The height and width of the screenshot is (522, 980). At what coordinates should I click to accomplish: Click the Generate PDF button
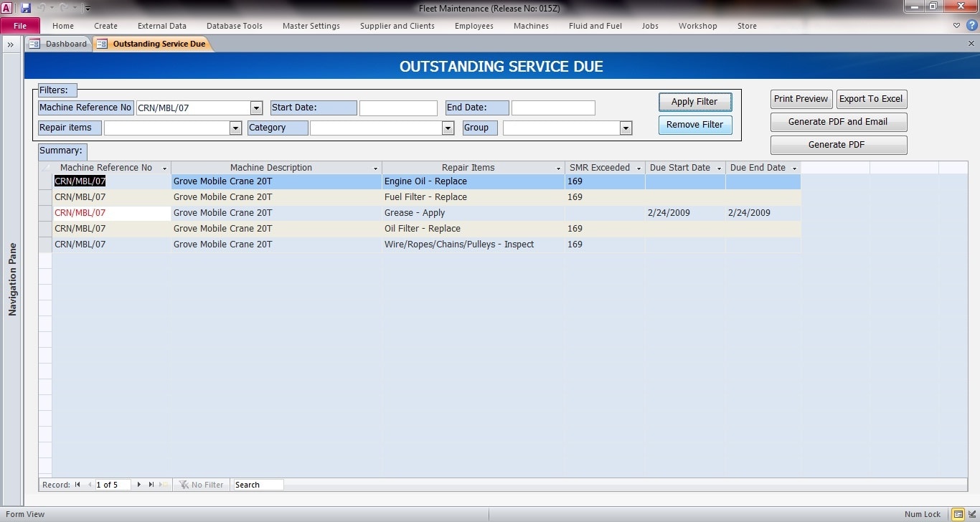pyautogui.click(x=838, y=145)
